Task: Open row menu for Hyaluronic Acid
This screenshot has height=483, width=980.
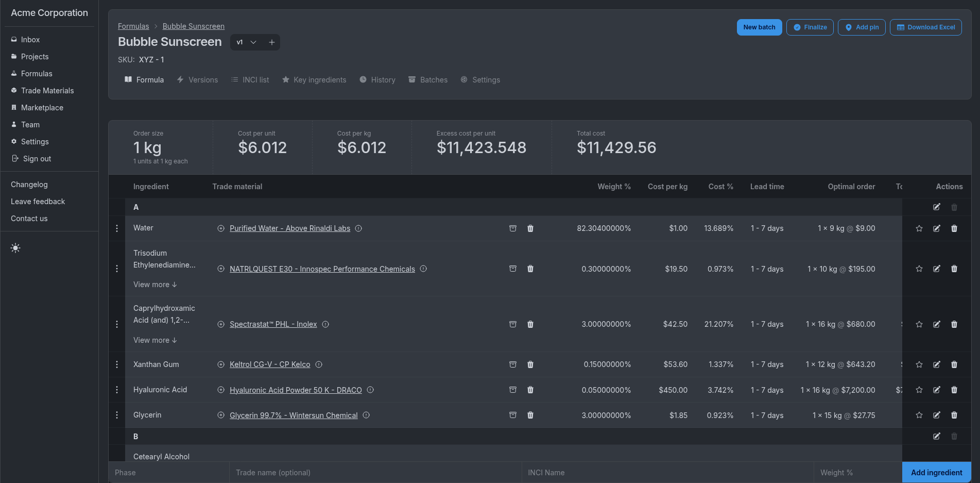Action: (x=117, y=390)
